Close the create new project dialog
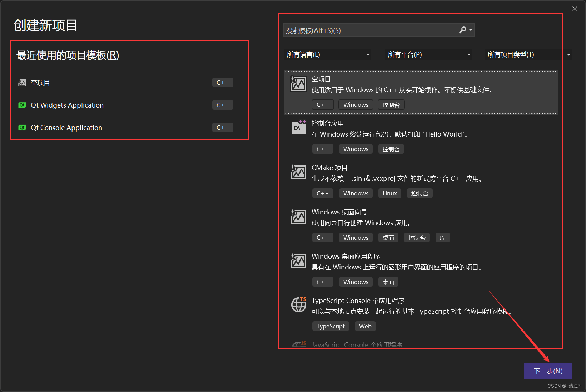The height and width of the screenshot is (392, 586). (575, 9)
